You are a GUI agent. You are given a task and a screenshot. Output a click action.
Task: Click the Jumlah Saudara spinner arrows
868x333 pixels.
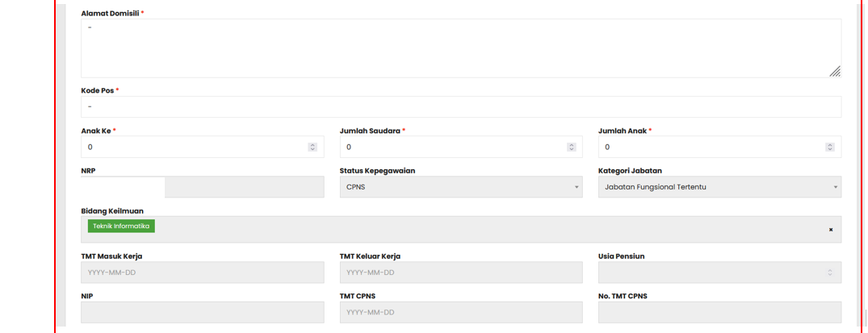[571, 147]
